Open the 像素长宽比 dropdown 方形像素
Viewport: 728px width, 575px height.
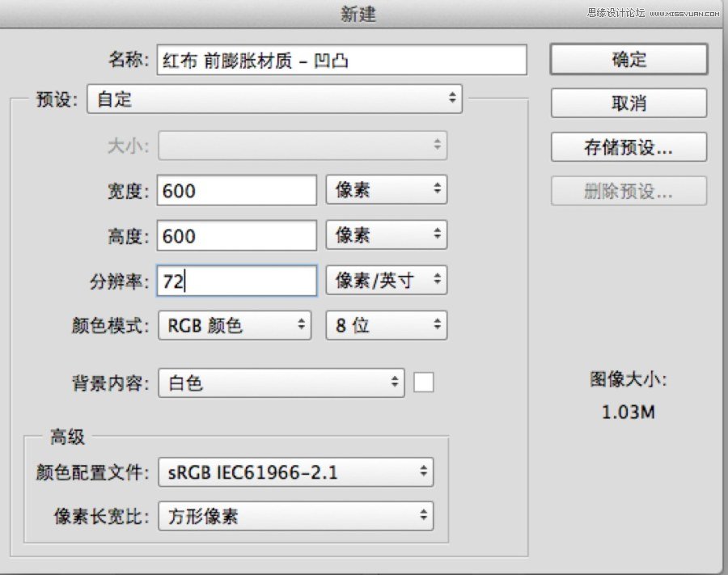[296, 516]
